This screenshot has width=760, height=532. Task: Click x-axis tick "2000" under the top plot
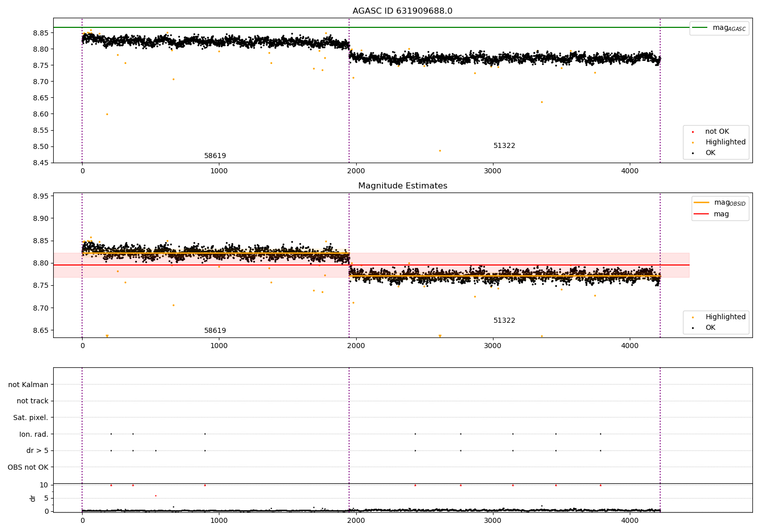click(356, 171)
